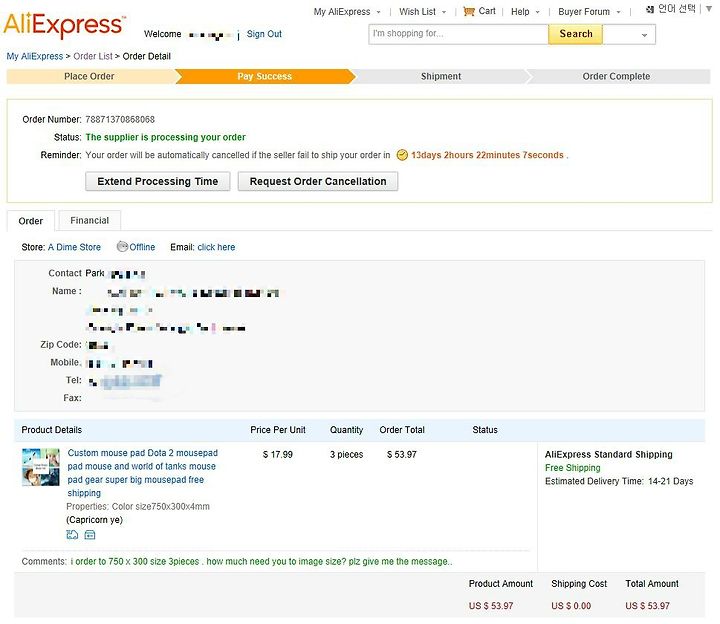Click US $ 53.97 under Total Amount
Screen dimensions: 720x624
pyautogui.click(x=647, y=606)
